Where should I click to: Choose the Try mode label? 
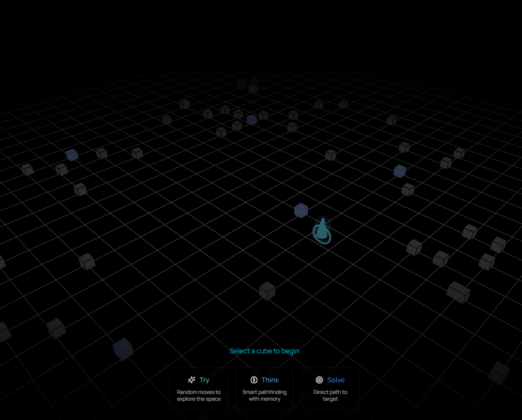(x=204, y=380)
